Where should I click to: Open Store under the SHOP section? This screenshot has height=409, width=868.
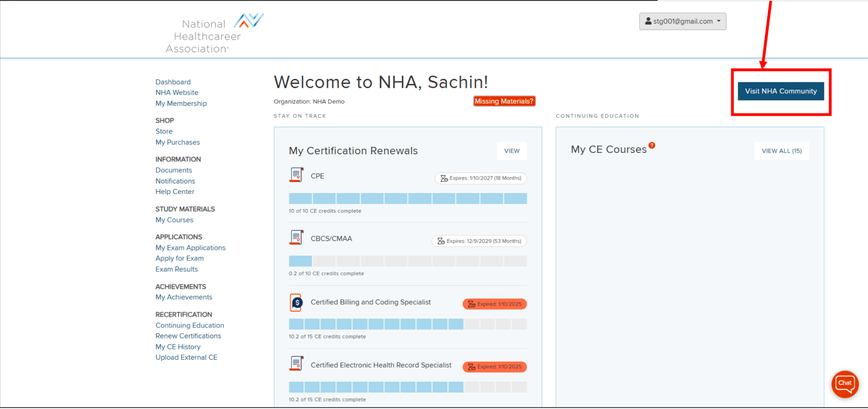click(x=164, y=131)
